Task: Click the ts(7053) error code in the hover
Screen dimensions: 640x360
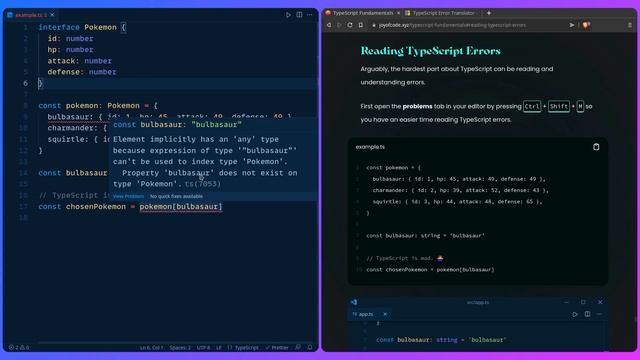Action: (203, 184)
